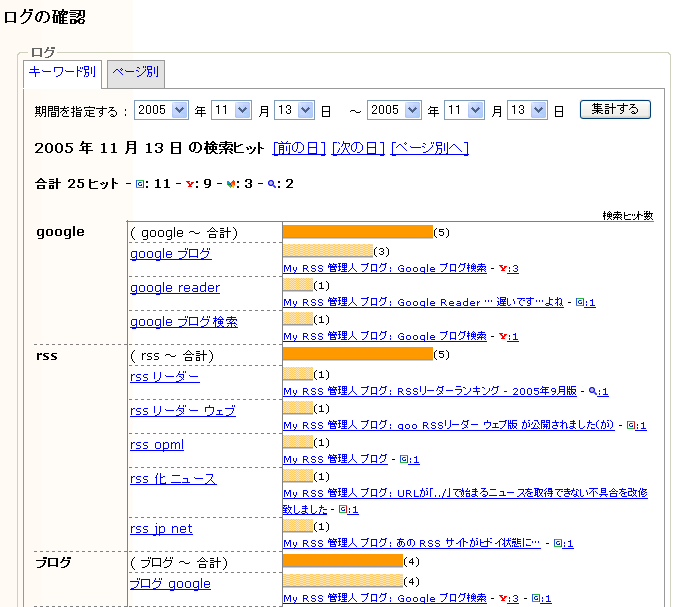Open the end month 11 dropdown
Screen dimensions: 686x607
(x=464, y=110)
